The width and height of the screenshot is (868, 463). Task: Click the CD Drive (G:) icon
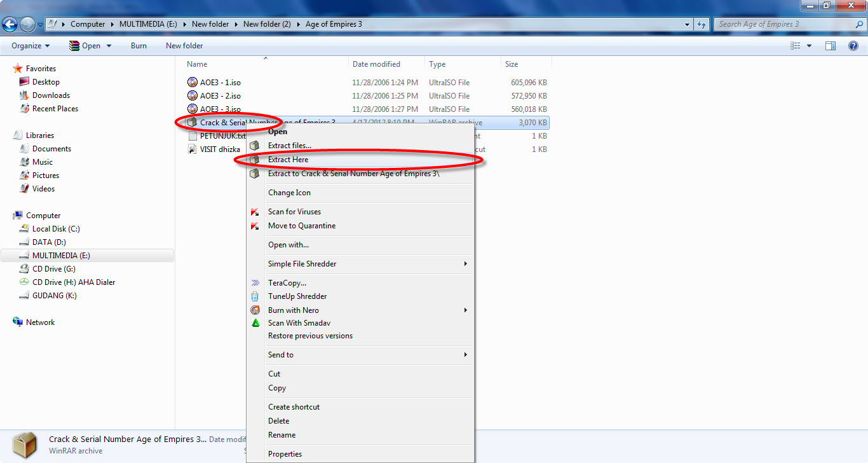24,268
